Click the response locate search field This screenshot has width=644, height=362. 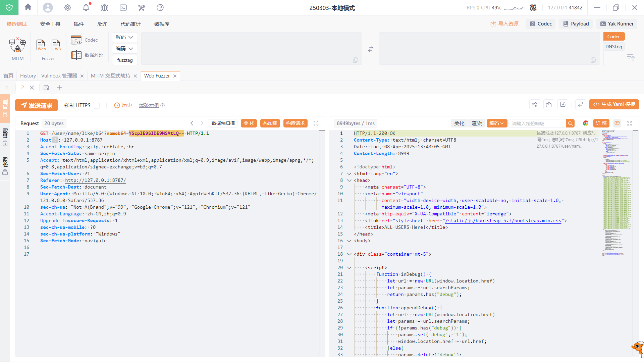point(537,123)
